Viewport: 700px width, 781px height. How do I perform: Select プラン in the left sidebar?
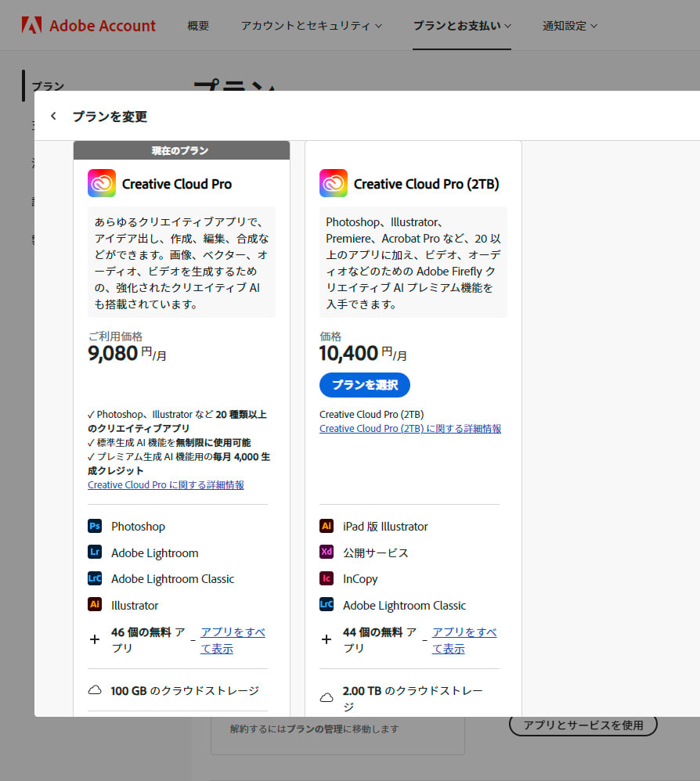[49, 86]
